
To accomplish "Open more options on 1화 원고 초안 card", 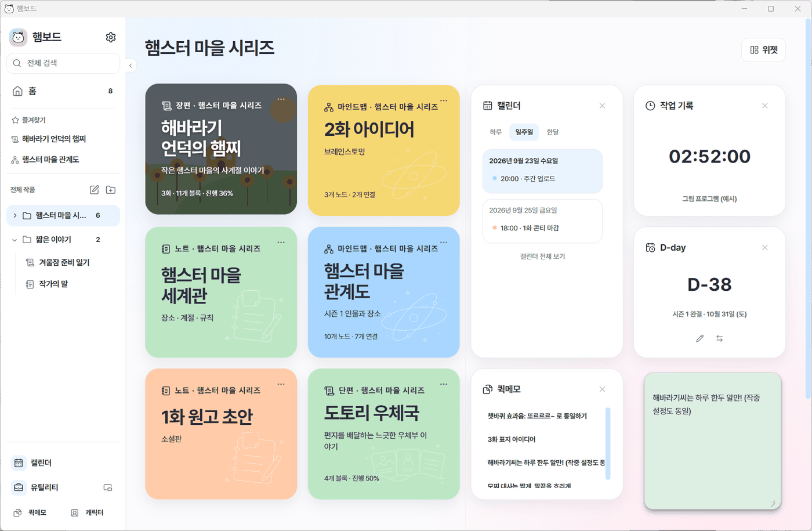I will (281, 384).
